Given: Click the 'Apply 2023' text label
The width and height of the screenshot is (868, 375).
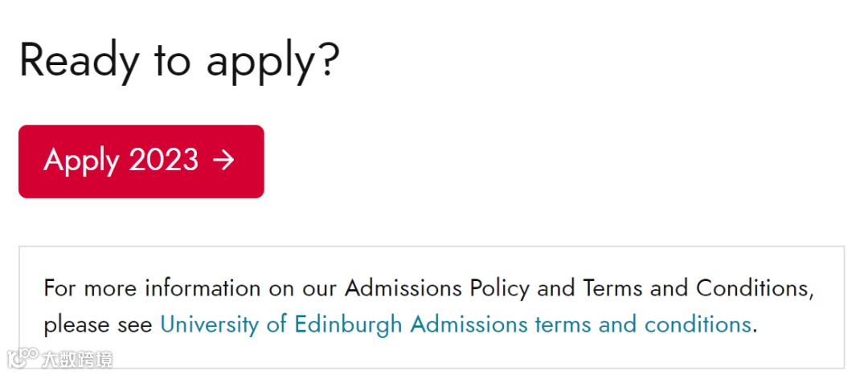Looking at the screenshot, I should pyautogui.click(x=121, y=161).
